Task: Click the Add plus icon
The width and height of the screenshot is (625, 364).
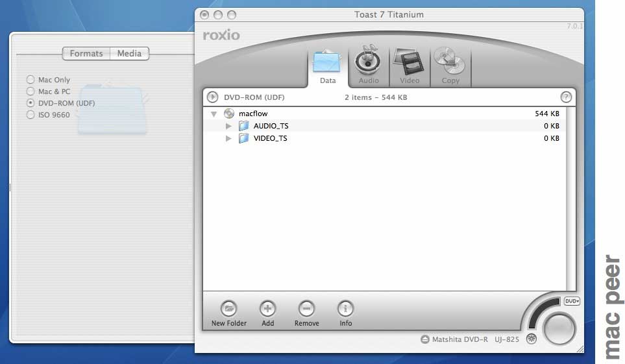Action: point(267,308)
